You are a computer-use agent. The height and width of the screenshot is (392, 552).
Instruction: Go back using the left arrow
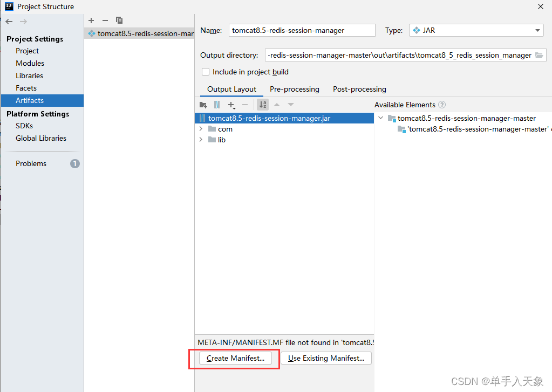coord(9,22)
